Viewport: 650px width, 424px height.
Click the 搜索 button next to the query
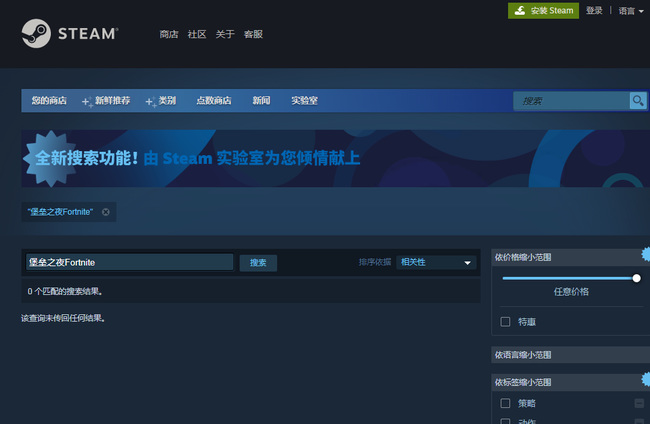[258, 263]
